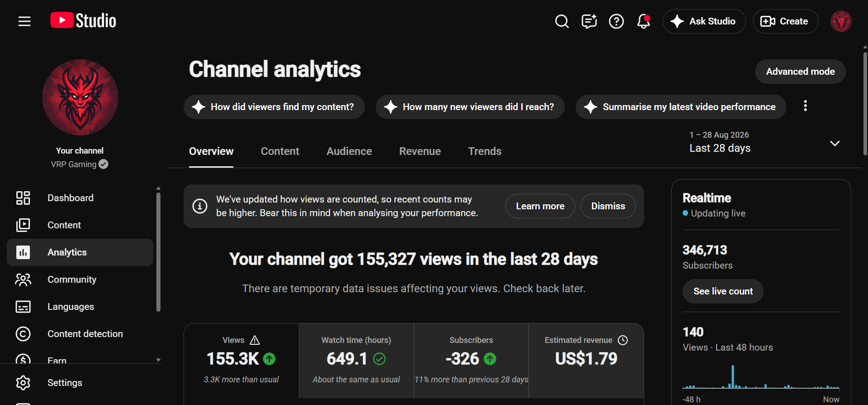Switch to the Overview tab
Screen dimensions: 868x405
[211, 151]
